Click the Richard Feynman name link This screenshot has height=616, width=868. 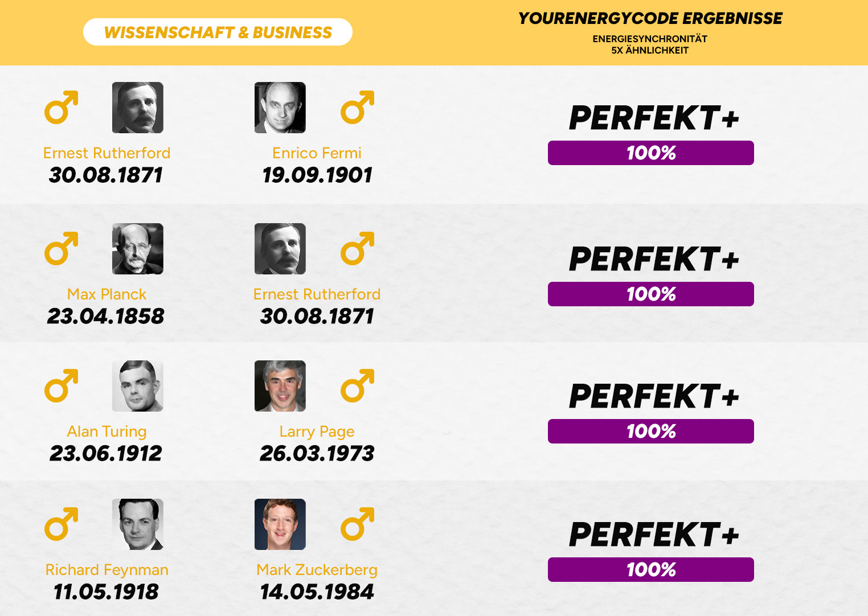tap(107, 570)
